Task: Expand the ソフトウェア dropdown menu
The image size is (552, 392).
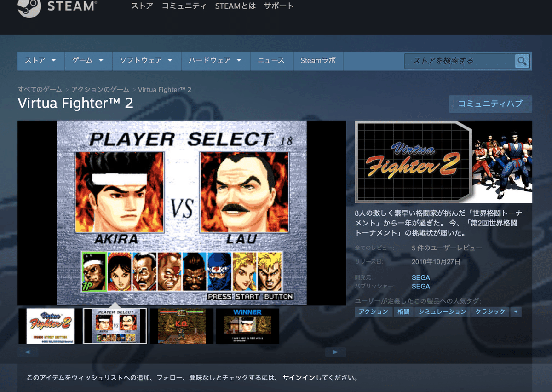Action: coord(146,61)
